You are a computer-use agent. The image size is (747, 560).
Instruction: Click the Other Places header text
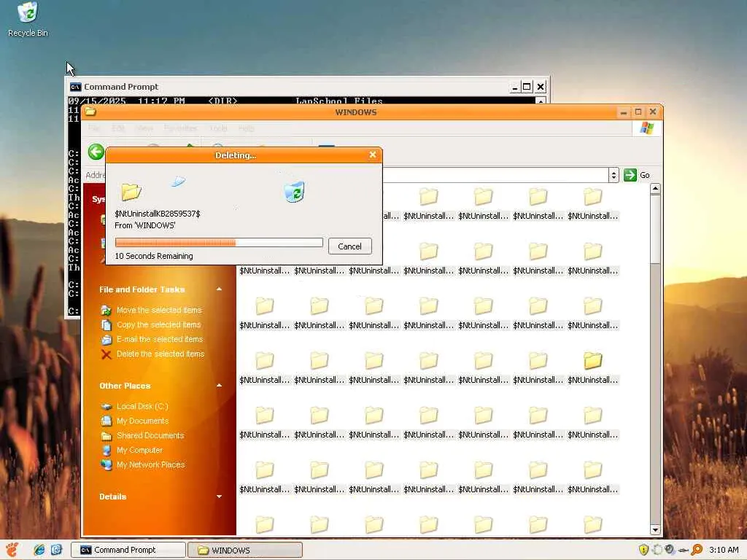125,386
